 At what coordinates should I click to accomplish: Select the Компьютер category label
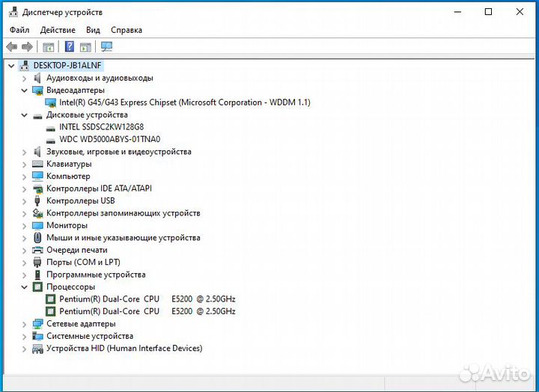[68, 177]
